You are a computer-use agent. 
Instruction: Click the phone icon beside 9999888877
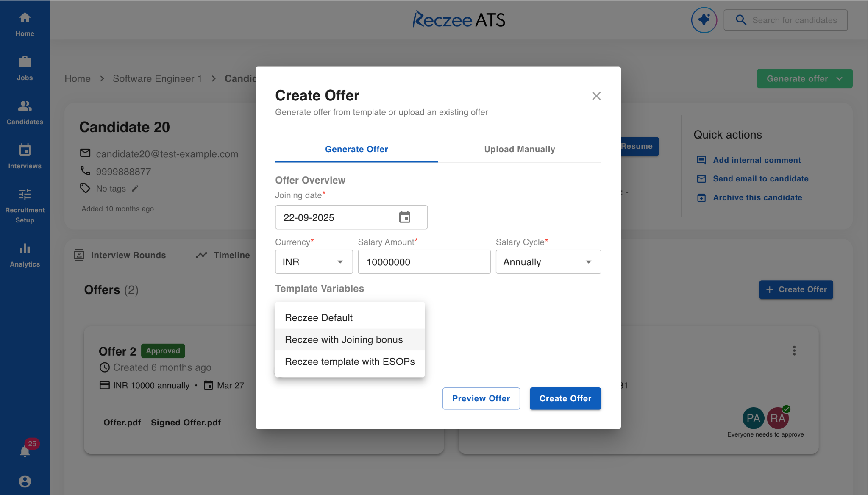[x=85, y=170]
